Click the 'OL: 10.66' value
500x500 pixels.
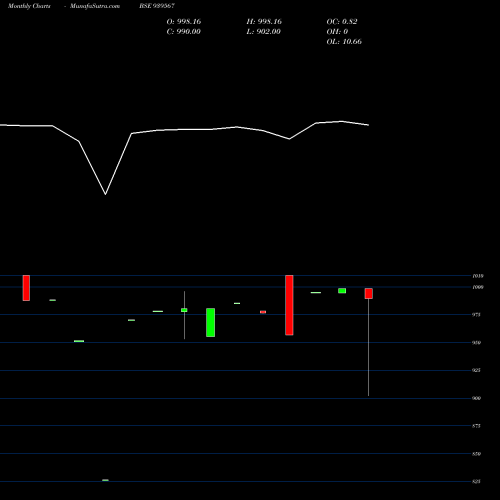[344, 42]
